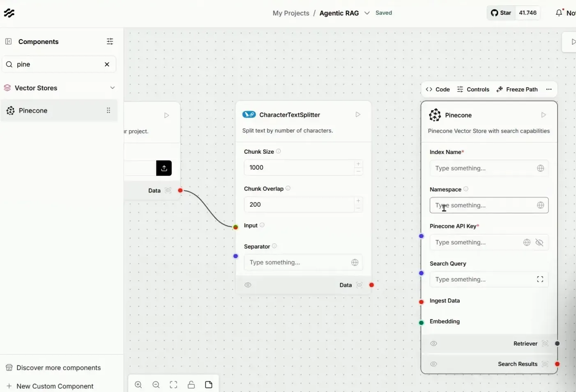
Task: Collapse the Vector Stores category
Action: 112,88
